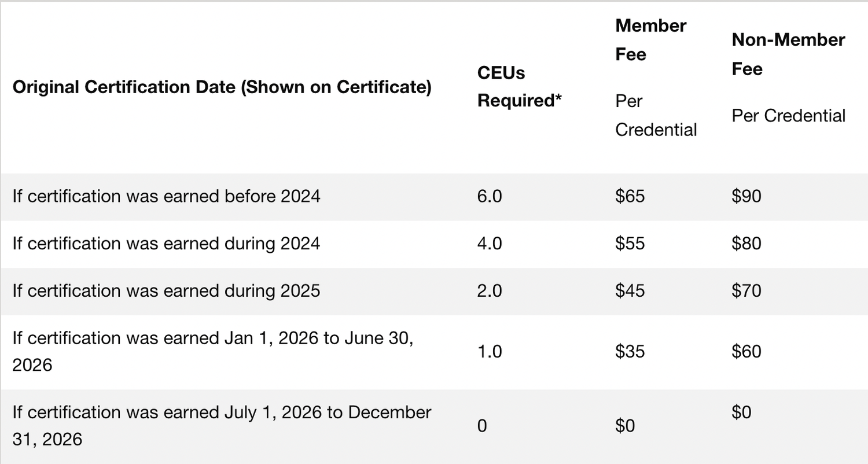This screenshot has height=464, width=868.
Task: Select the 'earned before 2024' row text
Action: pos(166,197)
